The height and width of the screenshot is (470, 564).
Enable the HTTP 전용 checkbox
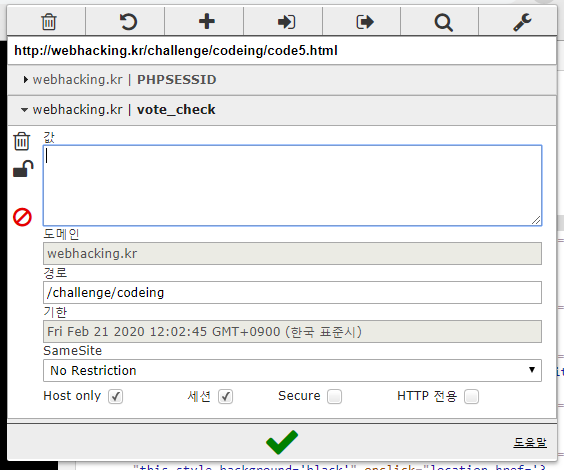[472, 397]
